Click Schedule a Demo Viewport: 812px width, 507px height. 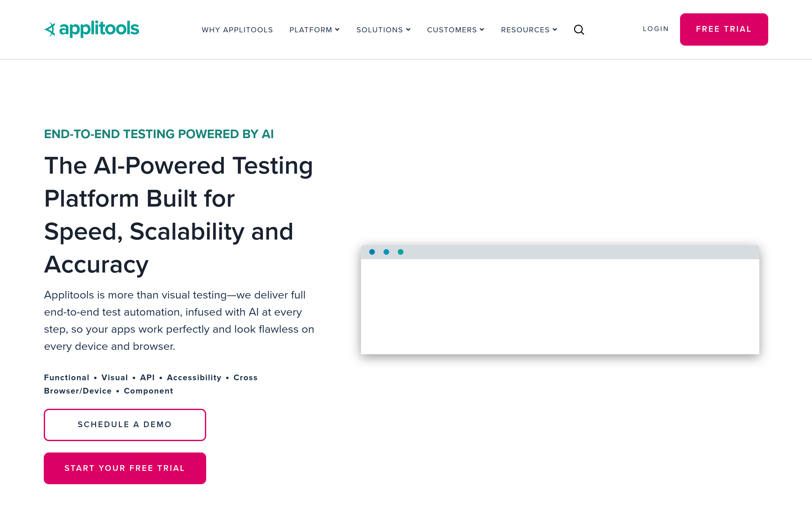click(x=124, y=425)
